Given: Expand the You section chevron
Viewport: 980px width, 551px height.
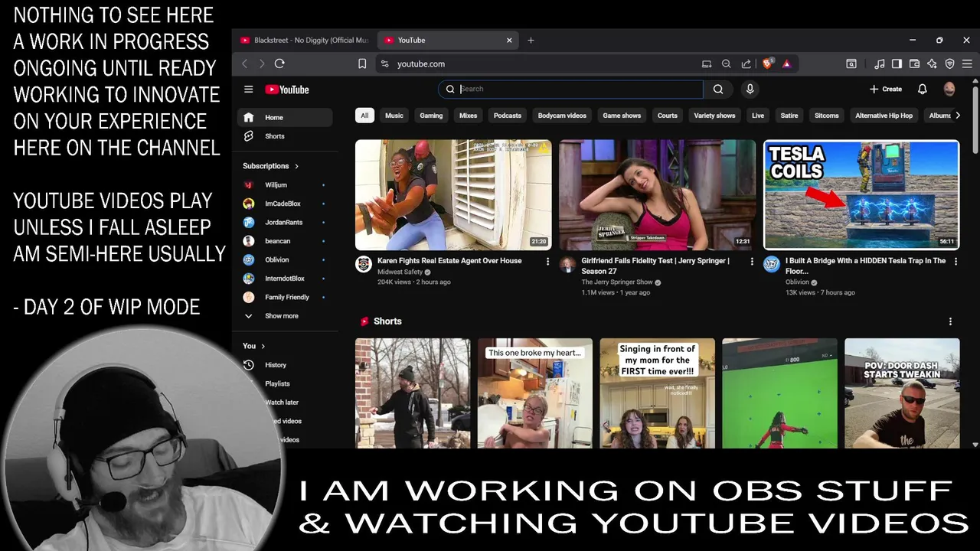Looking at the screenshot, I should tap(263, 346).
